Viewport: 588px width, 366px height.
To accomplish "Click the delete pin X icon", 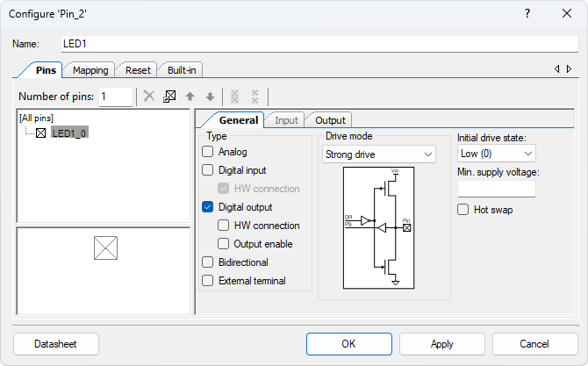I will pyautogui.click(x=149, y=97).
